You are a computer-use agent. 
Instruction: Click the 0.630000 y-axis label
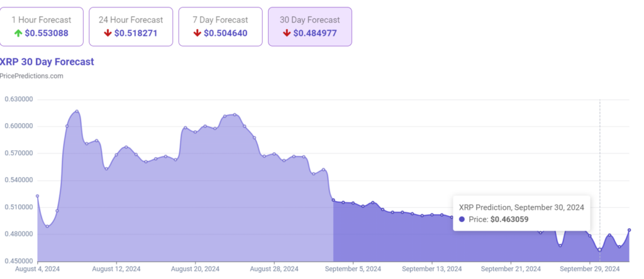[18, 99]
